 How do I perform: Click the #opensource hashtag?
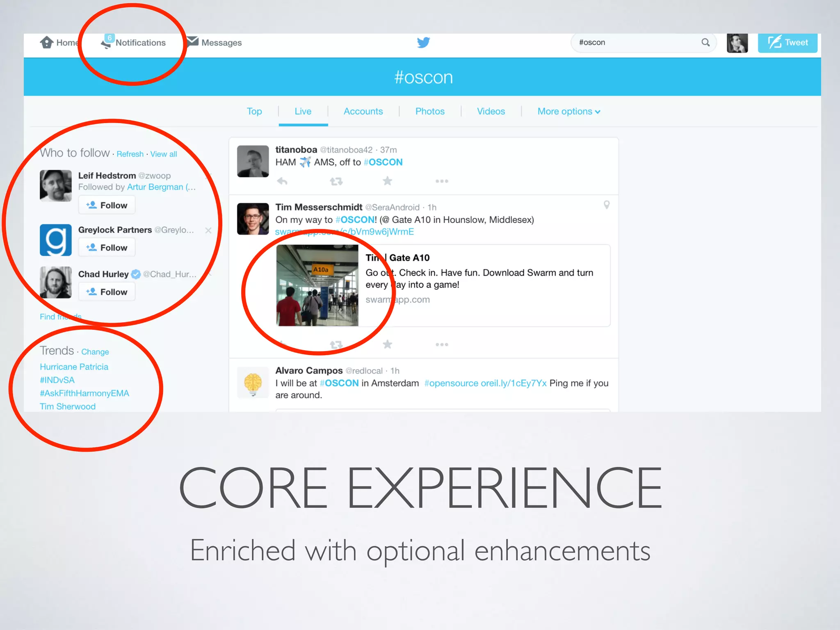[451, 383]
